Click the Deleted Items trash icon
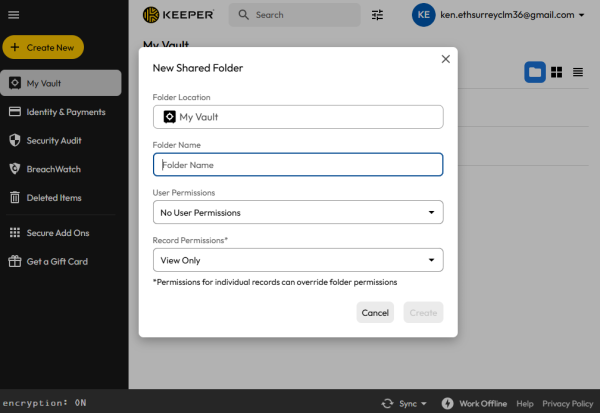Viewport: 600px width, 413px height. [x=15, y=198]
